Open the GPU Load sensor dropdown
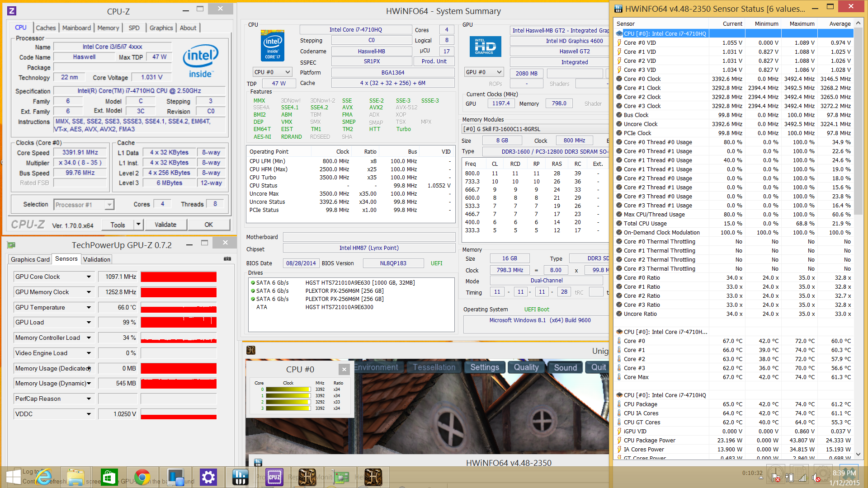 [89, 322]
